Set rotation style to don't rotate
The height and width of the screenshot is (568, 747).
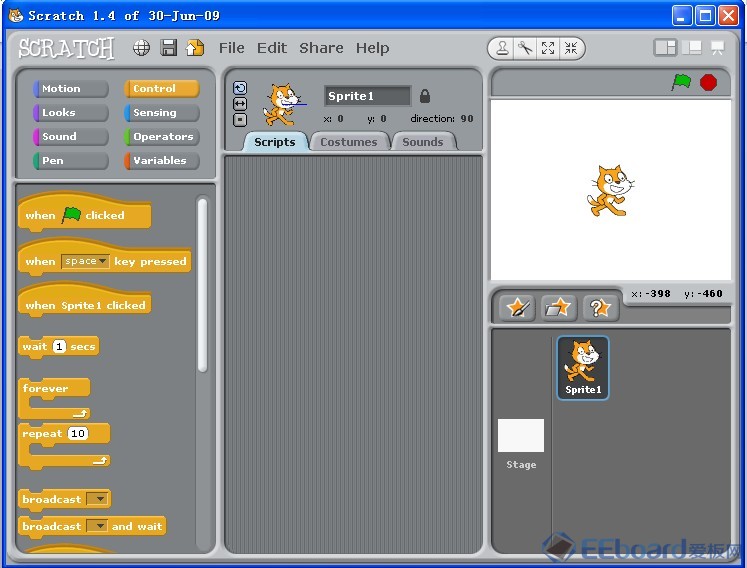pos(240,119)
